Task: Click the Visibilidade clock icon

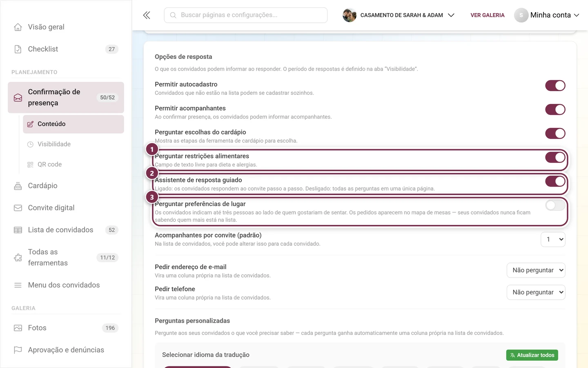Action: coord(30,144)
